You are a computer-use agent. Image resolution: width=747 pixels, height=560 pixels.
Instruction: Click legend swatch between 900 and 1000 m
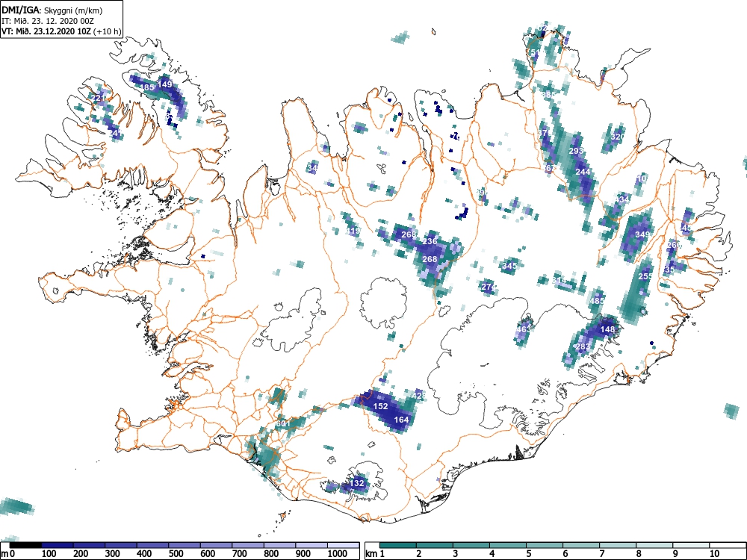pos(311,545)
